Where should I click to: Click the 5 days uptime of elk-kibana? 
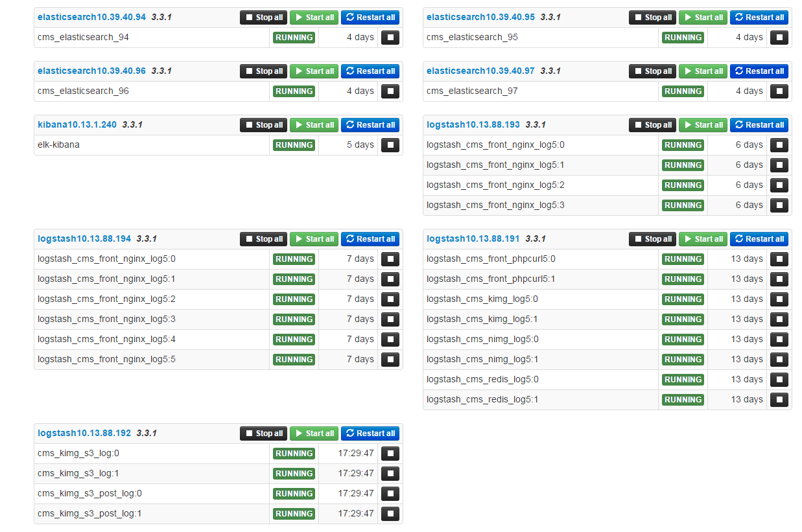coord(360,145)
